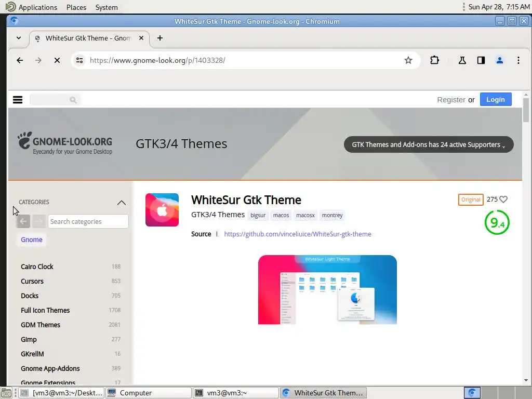Like the theme with the heart icon
The width and height of the screenshot is (532, 399).
(x=503, y=199)
